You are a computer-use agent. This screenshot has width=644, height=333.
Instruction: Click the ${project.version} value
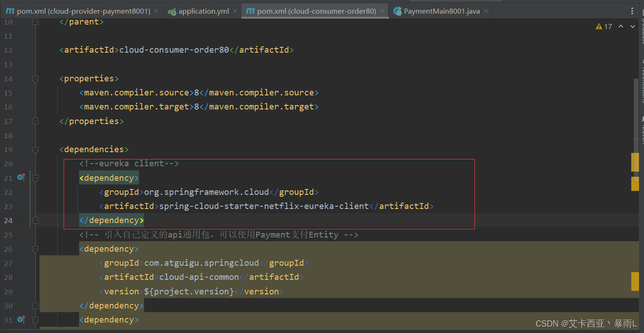[x=189, y=291]
